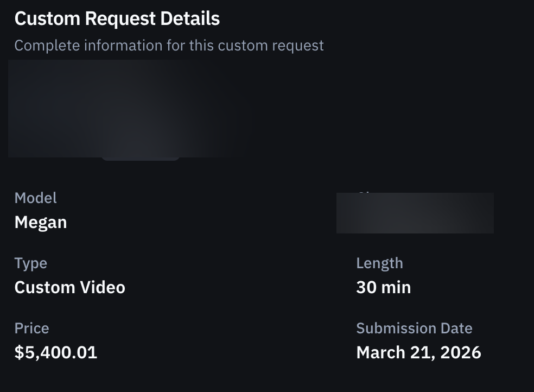Click the Custom Request Details heading
534x392 pixels.
117,18
